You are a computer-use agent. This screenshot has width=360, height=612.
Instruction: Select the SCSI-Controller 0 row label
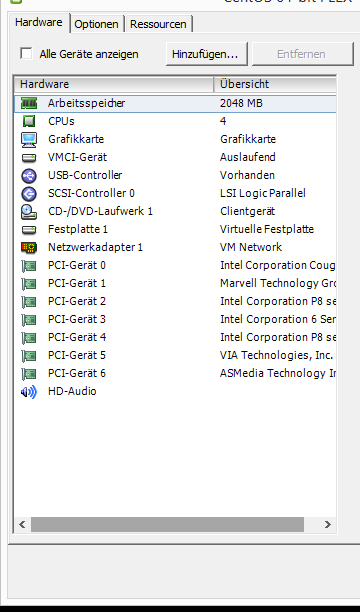pyautogui.click(x=91, y=193)
